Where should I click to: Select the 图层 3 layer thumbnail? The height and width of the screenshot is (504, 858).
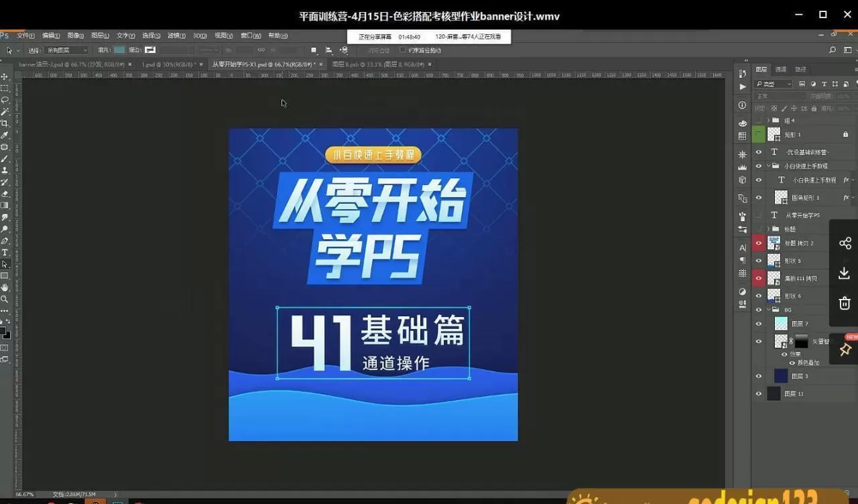click(x=781, y=376)
